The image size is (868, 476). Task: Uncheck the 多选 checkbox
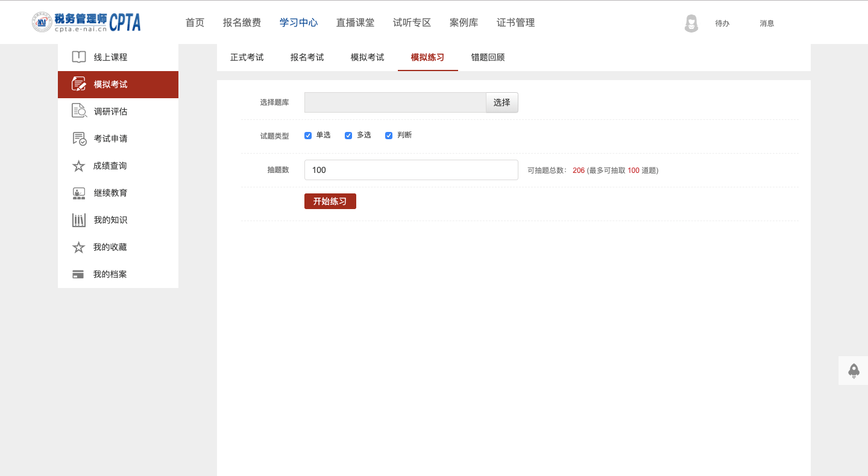click(348, 136)
